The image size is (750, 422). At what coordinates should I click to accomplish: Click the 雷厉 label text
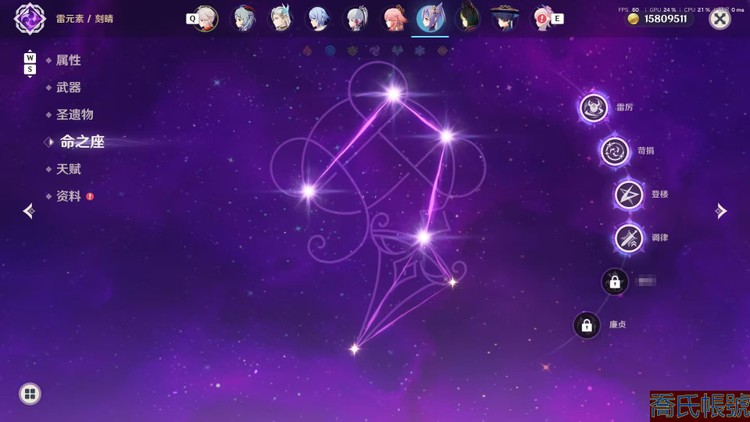pos(624,108)
